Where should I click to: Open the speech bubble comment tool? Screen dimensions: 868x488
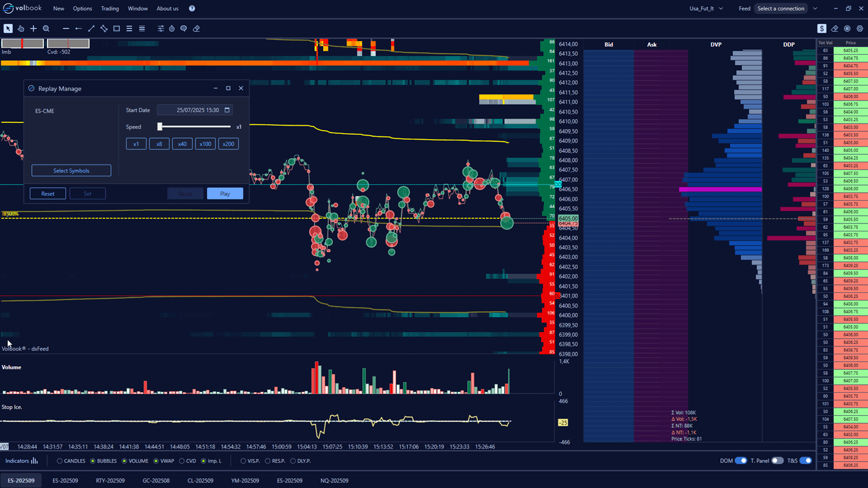pyautogui.click(x=184, y=28)
